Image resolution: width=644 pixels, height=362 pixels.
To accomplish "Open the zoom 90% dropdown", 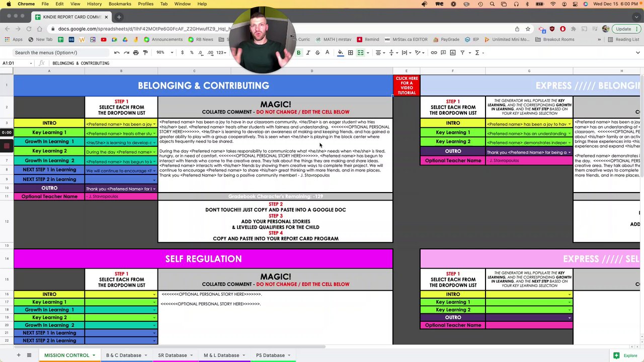I will 165,52.
